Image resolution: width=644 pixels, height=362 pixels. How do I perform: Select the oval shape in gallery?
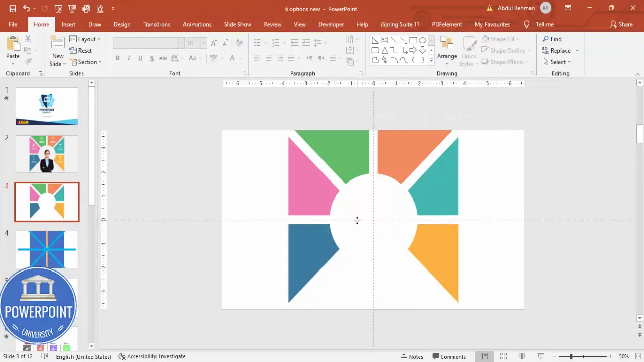click(422, 40)
